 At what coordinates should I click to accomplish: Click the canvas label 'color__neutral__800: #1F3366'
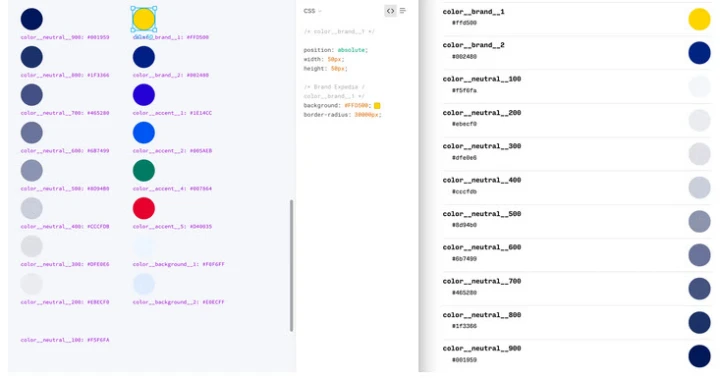[65, 75]
